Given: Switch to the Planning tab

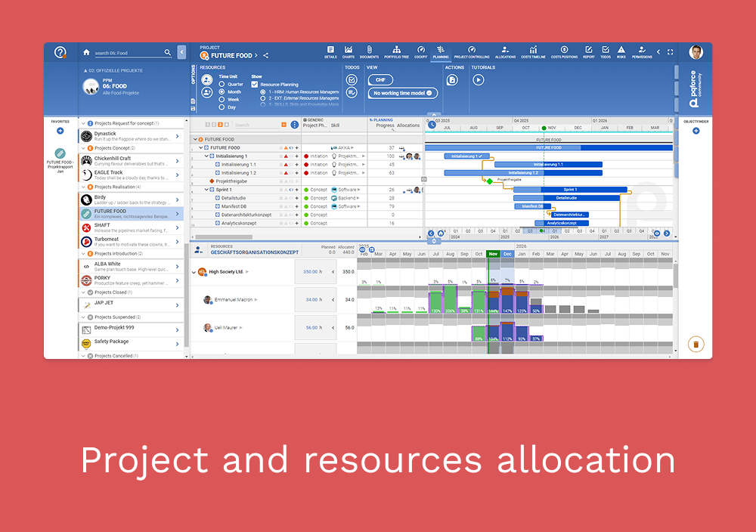Looking at the screenshot, I should pyautogui.click(x=441, y=51).
